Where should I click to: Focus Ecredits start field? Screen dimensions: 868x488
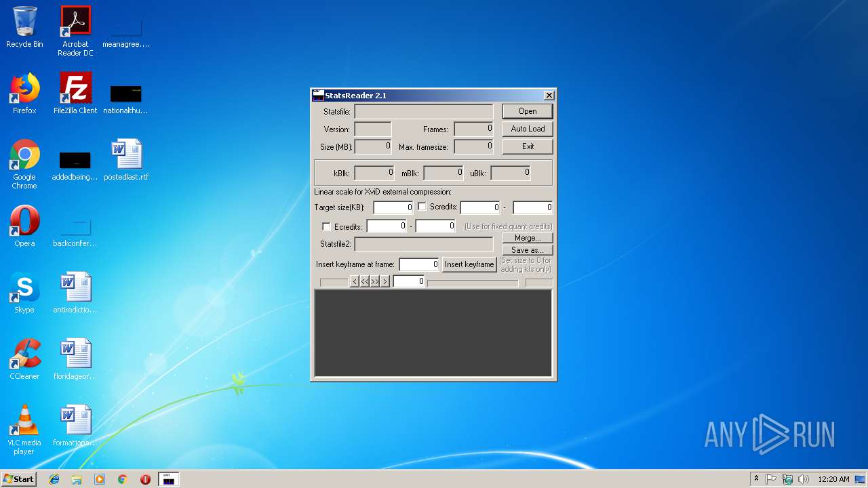pos(387,226)
